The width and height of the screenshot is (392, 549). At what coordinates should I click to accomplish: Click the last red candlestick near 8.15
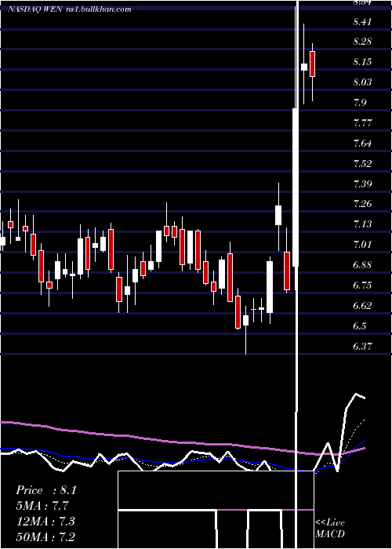(312, 64)
